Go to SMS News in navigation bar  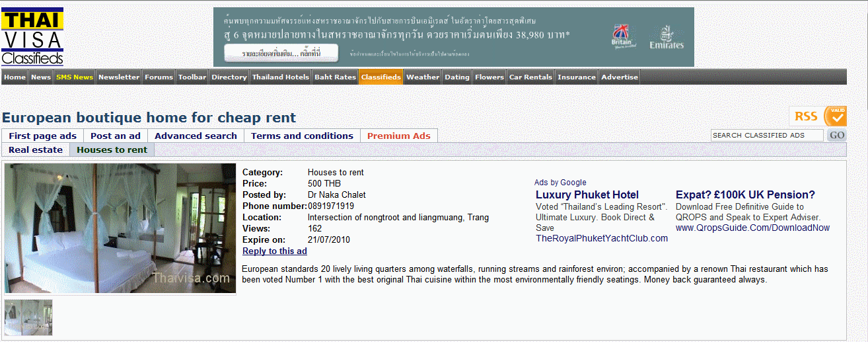(x=74, y=77)
